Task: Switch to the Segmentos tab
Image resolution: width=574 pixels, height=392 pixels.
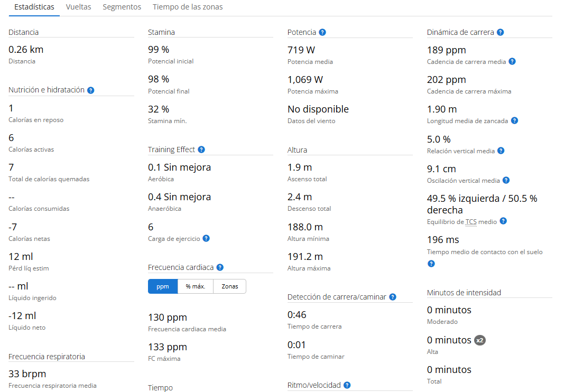Action: coord(122,7)
